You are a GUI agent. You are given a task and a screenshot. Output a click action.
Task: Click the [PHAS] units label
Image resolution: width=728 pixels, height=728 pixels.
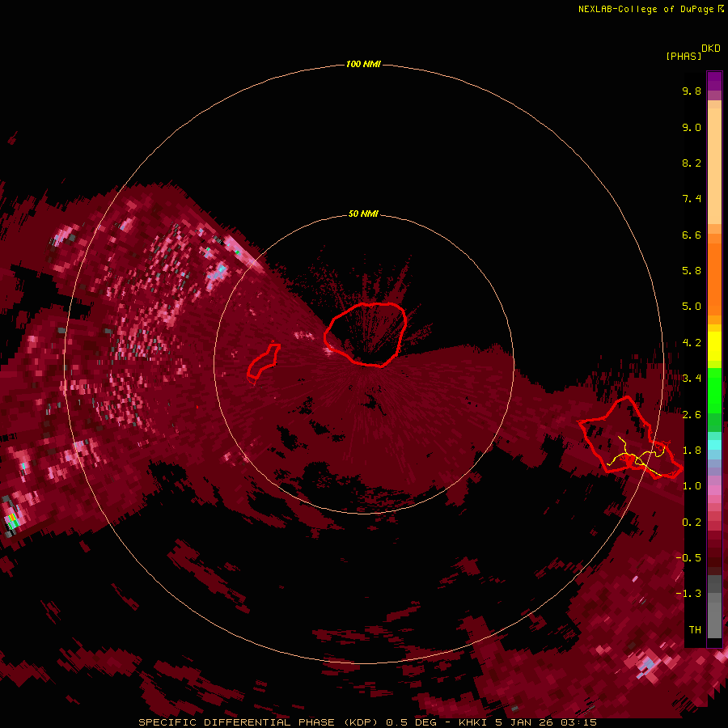pyautogui.click(x=684, y=56)
